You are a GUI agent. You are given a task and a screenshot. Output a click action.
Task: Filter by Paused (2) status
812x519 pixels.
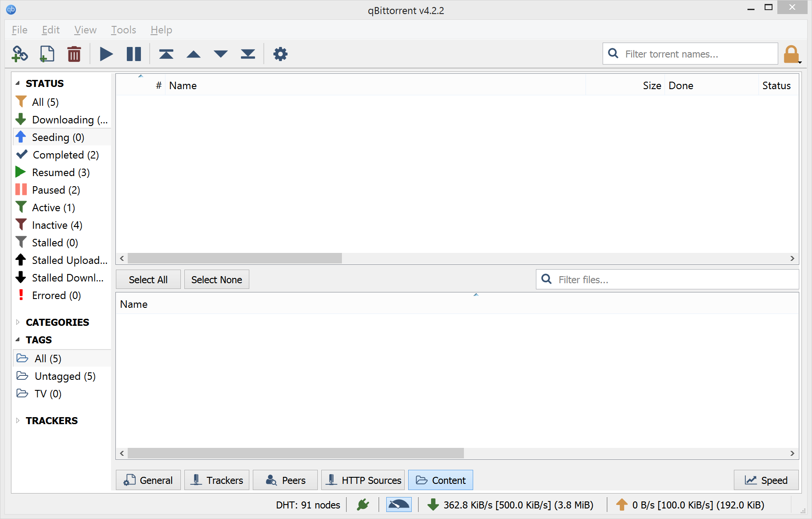click(x=62, y=190)
